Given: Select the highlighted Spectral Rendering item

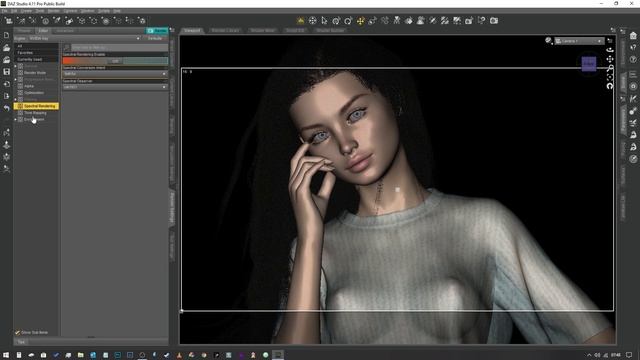Looking at the screenshot, I should (36, 106).
